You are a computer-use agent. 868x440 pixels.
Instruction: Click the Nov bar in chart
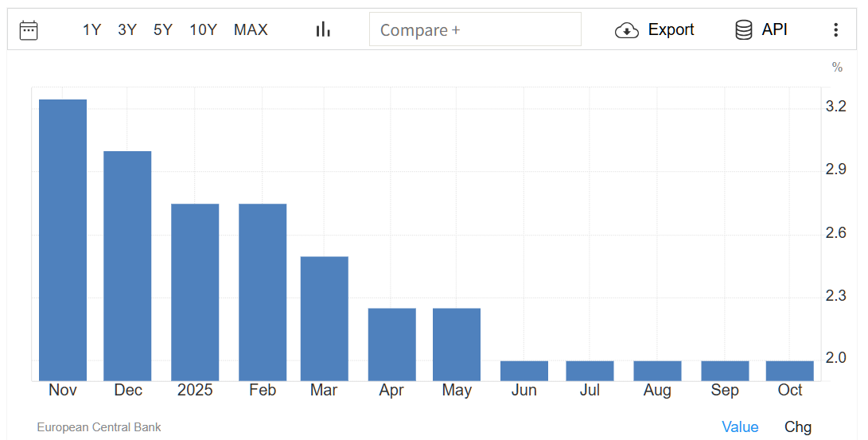coord(63,239)
